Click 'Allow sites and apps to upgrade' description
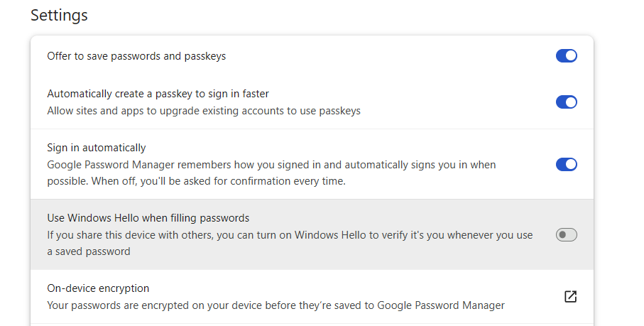 click(x=204, y=111)
